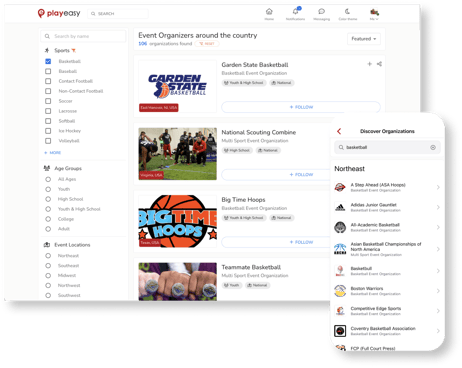
Task: Open A Step Ahead (ASA Hoops) chevron
Action: tap(438, 187)
